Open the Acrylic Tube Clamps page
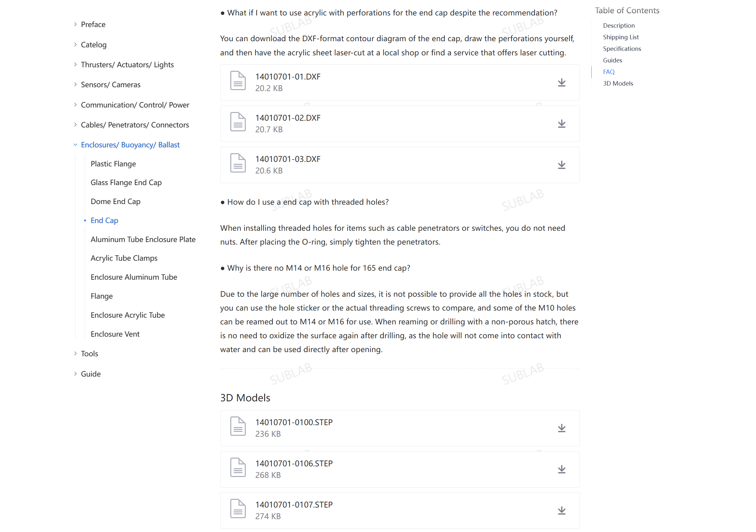Screen dimensions: 756x532 (124, 258)
